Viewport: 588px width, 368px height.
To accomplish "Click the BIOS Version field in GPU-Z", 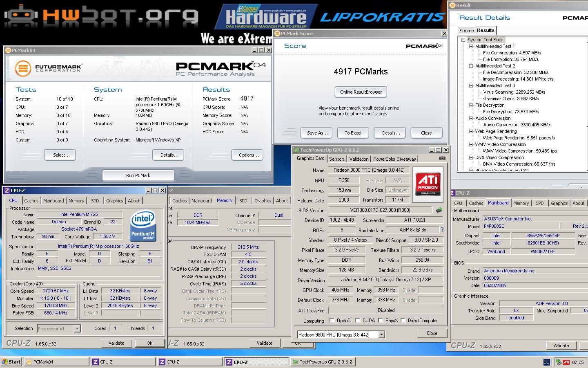I will click(x=380, y=210).
